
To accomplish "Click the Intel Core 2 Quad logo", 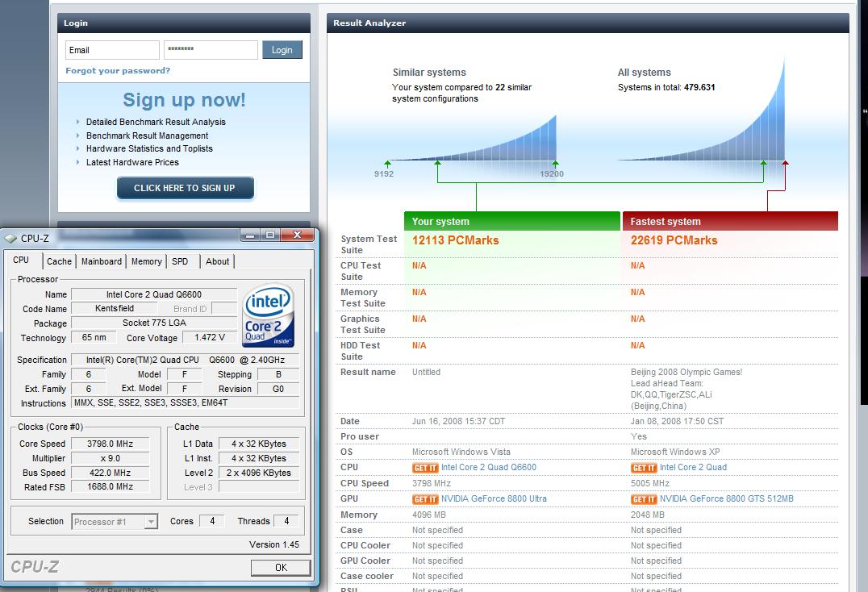I will click(269, 315).
